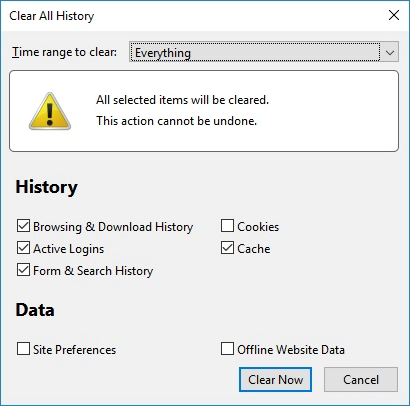Click the 'All selected items will be cleared' text
This screenshot has width=410, height=406.
point(182,100)
